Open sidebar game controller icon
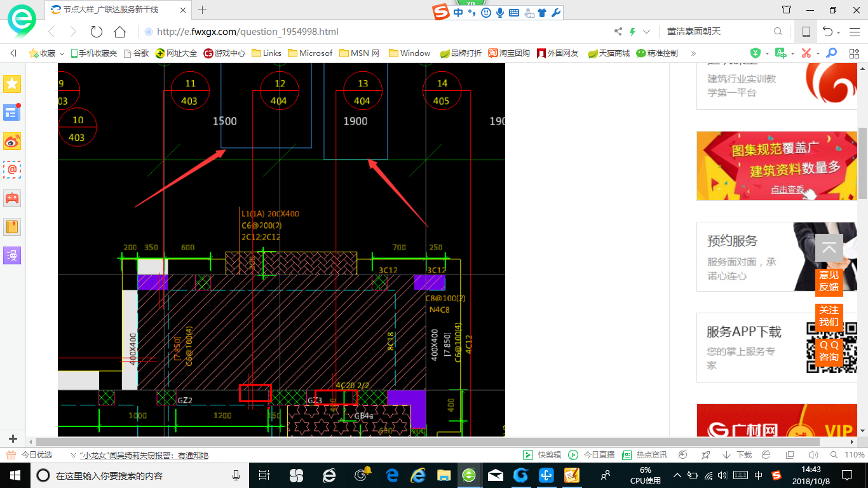Viewport: 868px width, 488px height. (x=12, y=198)
